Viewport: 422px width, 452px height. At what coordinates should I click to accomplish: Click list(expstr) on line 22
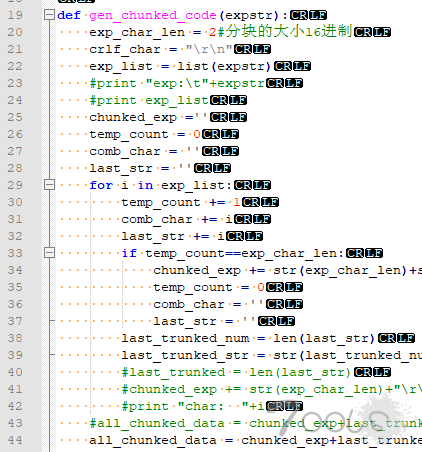(224, 66)
